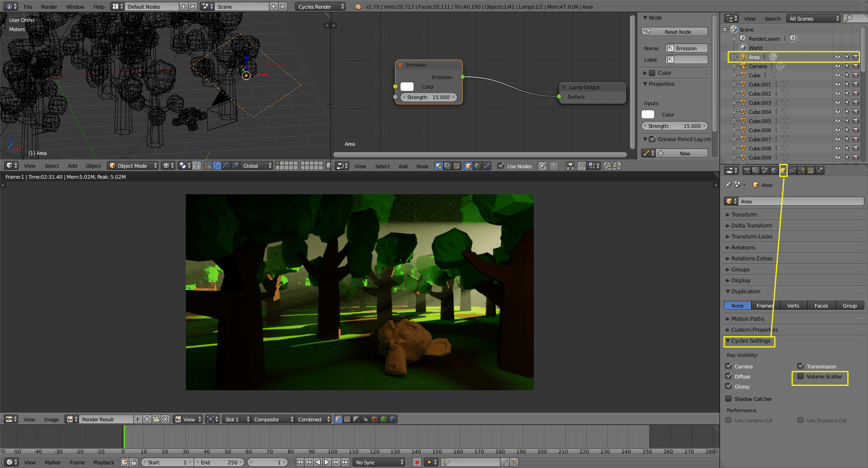The image size is (868, 468).
Task: Toggle the Use Nodes checkbox
Action: coord(501,166)
